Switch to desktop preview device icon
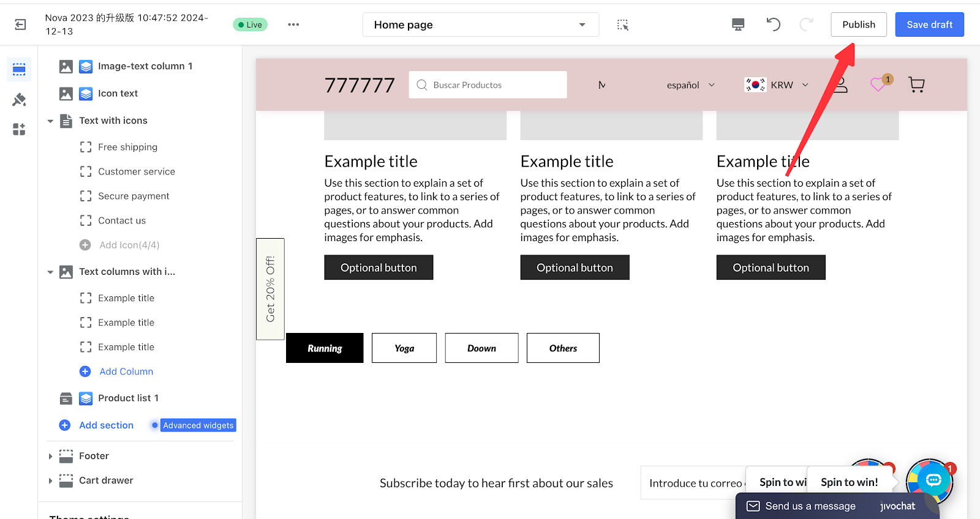 (x=738, y=24)
